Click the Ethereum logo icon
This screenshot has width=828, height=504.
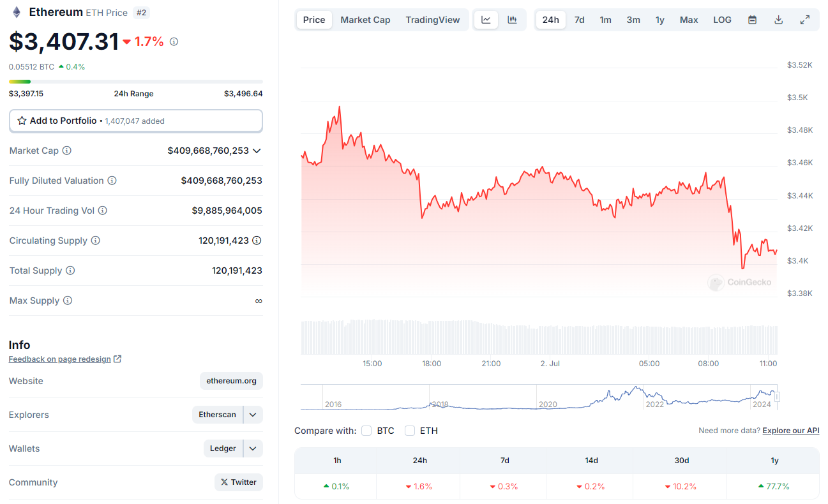(x=16, y=12)
